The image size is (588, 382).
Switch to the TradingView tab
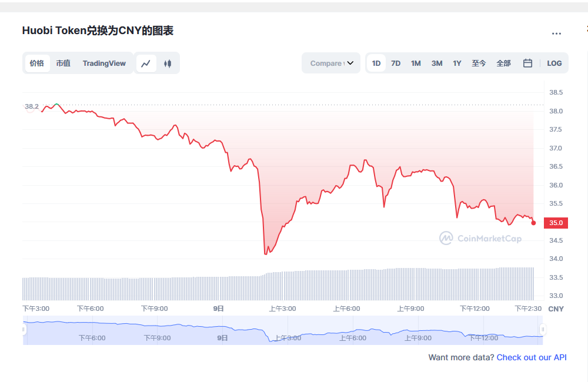coord(104,63)
